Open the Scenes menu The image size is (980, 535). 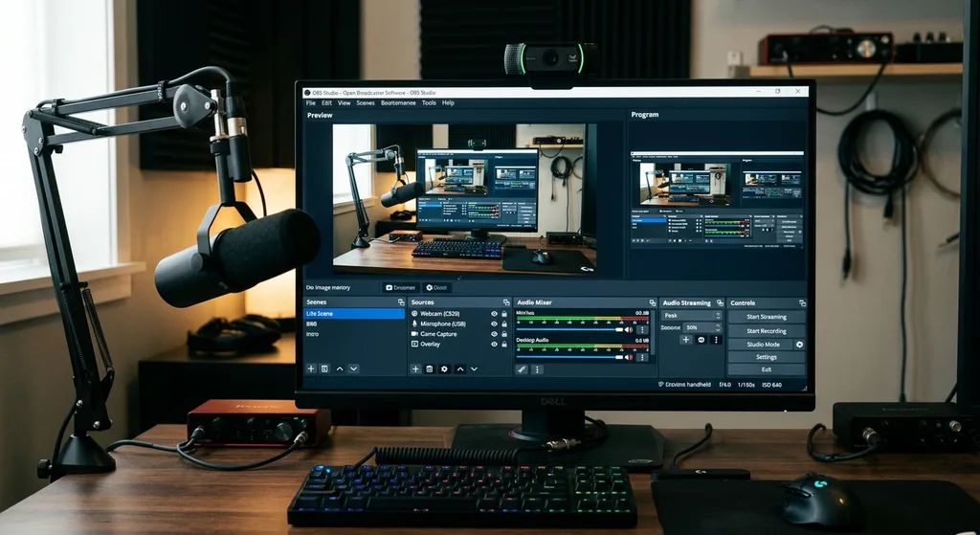pos(366,103)
